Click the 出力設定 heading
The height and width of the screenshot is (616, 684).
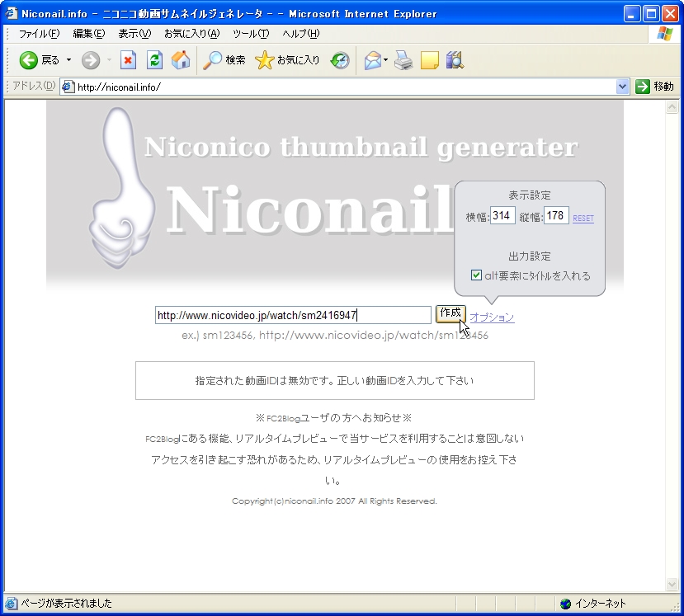(x=530, y=256)
